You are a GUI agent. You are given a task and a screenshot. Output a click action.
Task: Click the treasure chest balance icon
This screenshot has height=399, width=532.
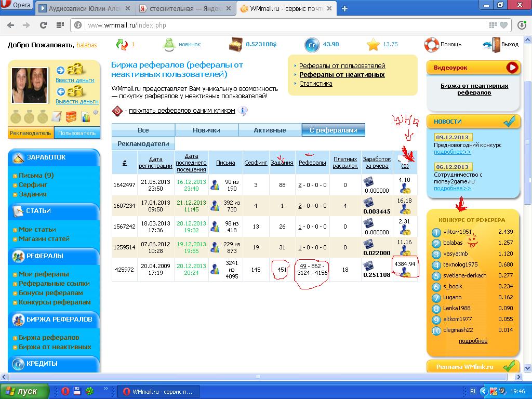pyautogui.click(x=235, y=45)
